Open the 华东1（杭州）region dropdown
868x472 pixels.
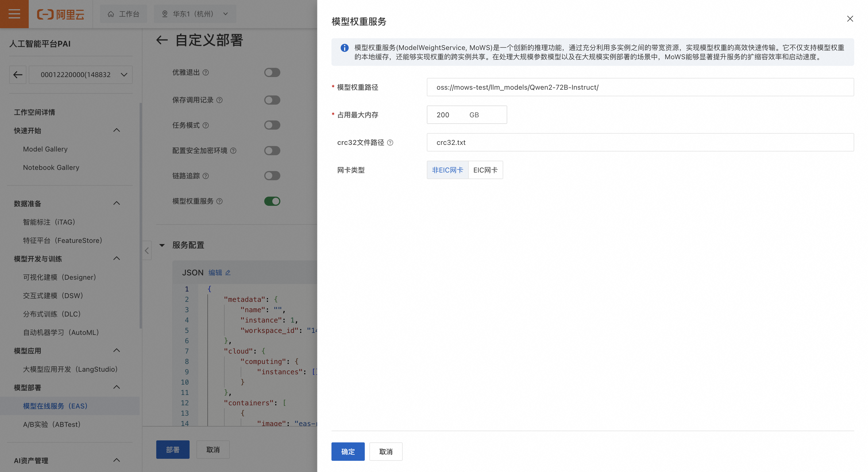click(x=195, y=14)
